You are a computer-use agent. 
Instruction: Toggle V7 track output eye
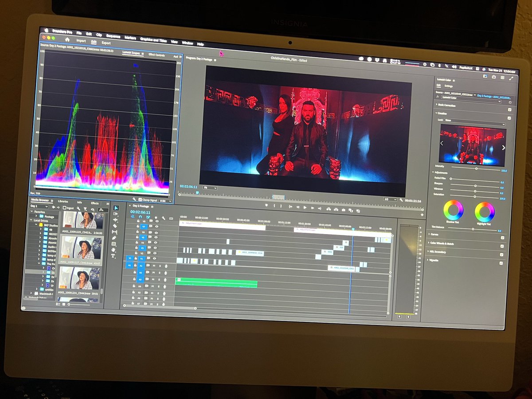pyautogui.click(x=156, y=226)
